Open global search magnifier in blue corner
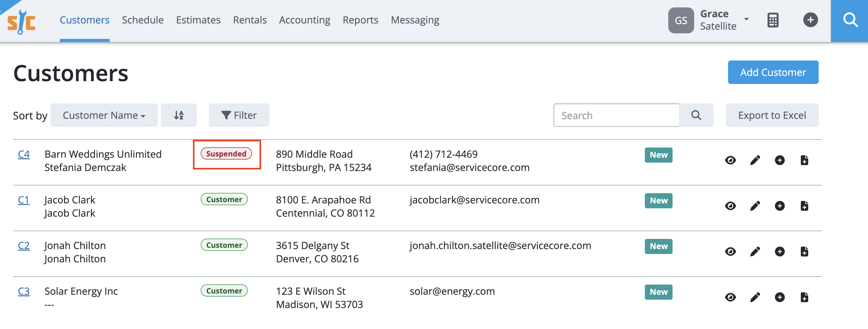Image resolution: width=868 pixels, height=329 pixels. click(850, 20)
